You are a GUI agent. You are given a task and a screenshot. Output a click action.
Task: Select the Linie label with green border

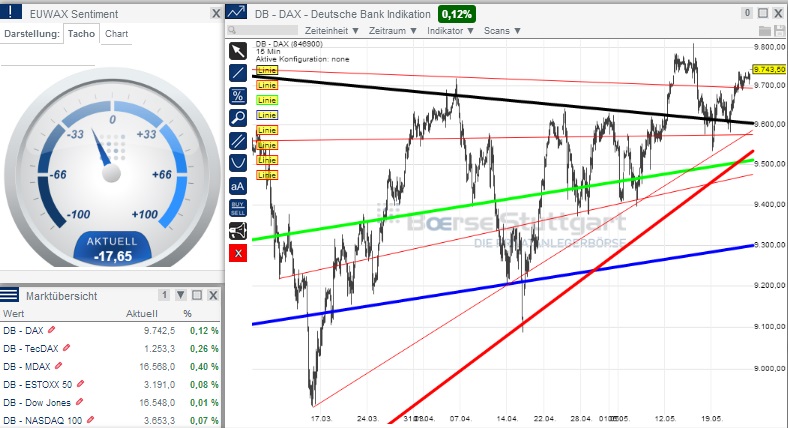[267, 100]
